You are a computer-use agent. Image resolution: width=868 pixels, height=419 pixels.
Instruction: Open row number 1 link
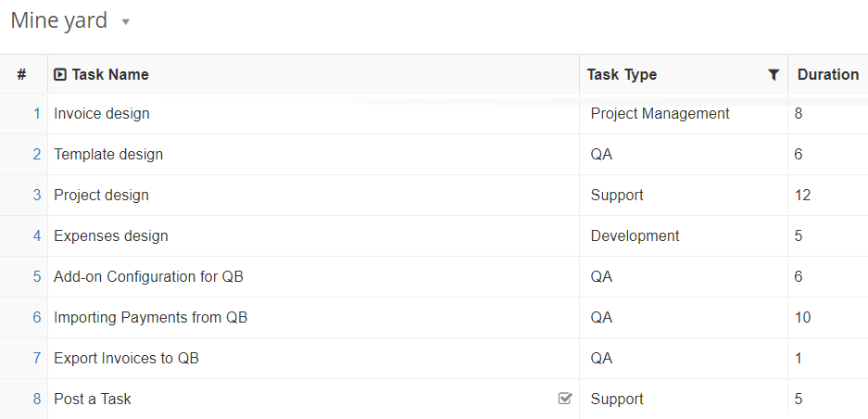click(37, 114)
